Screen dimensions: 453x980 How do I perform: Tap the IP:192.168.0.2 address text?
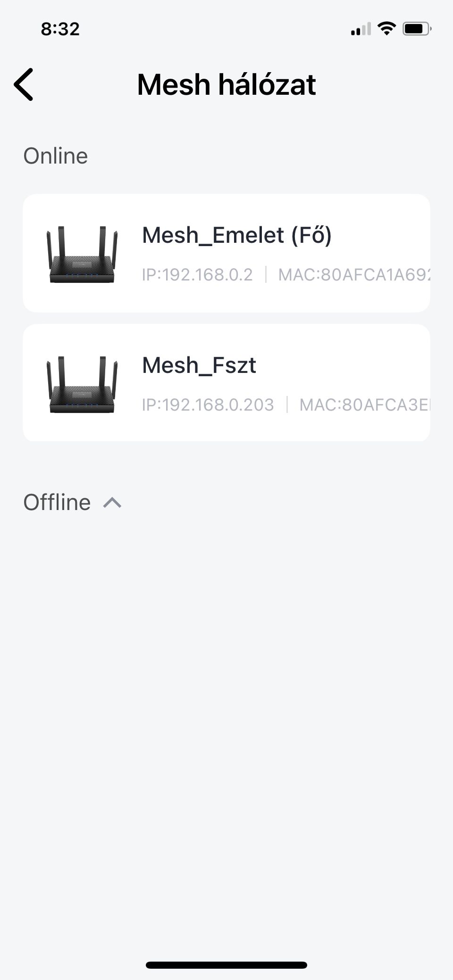pos(197,274)
